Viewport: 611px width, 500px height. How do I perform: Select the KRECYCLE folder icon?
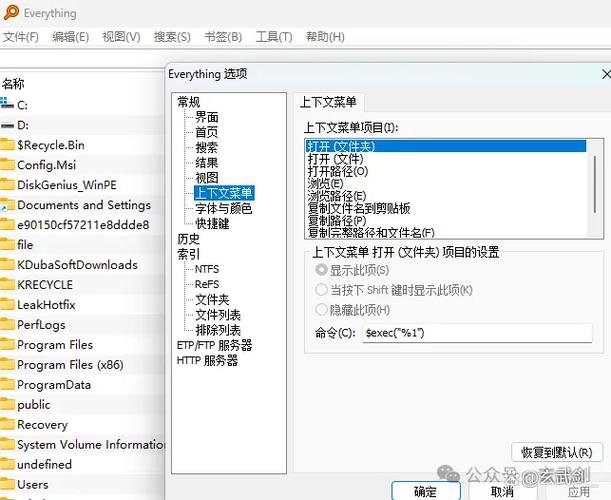pos(7,285)
